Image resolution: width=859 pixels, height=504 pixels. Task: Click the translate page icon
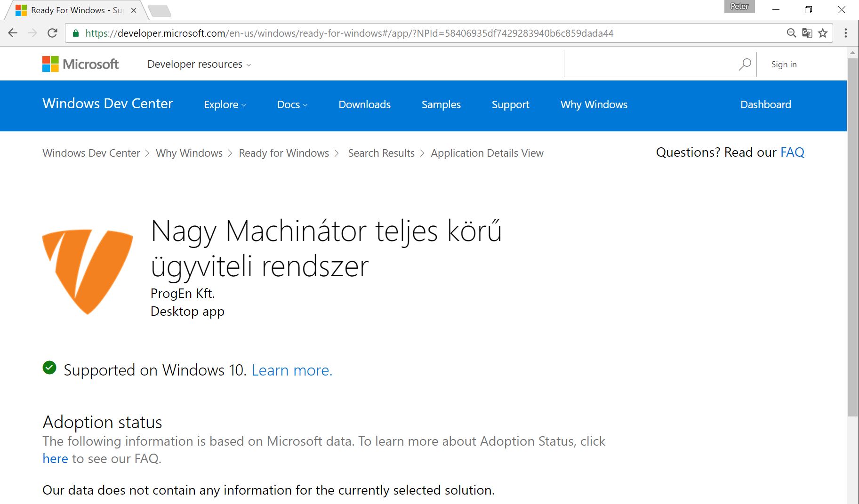point(807,33)
